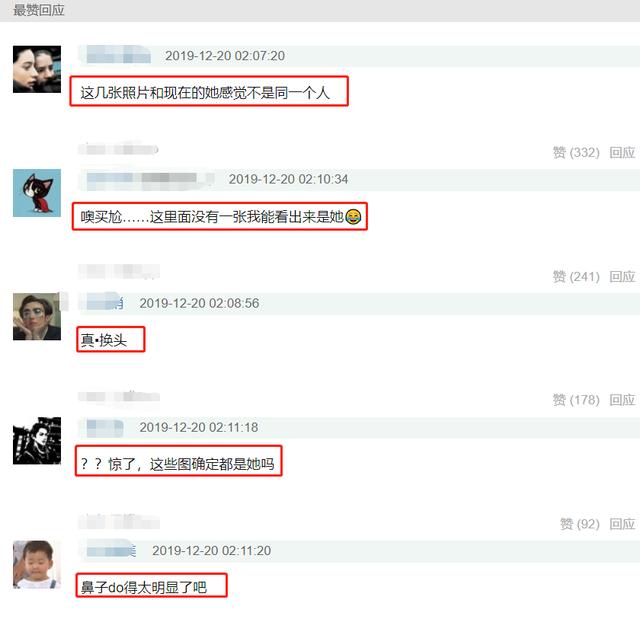Open blurred username posted at 02:11:20
The width and height of the screenshot is (640, 619).
[111, 550]
